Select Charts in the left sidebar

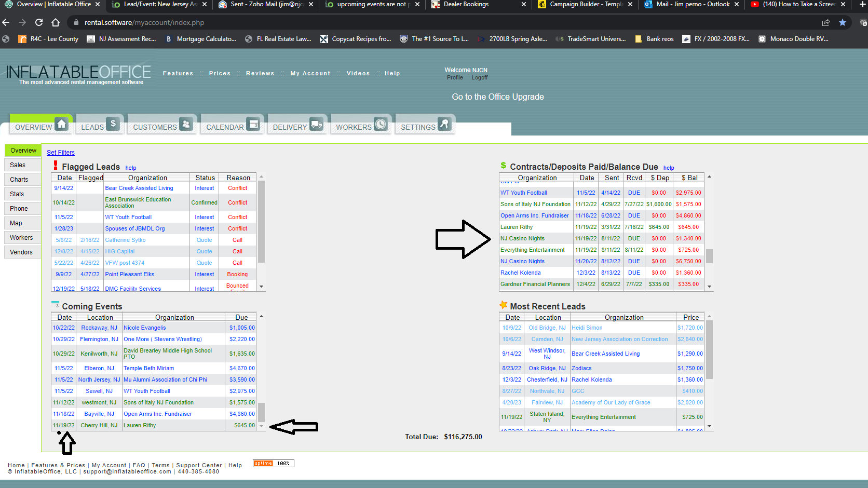pos(19,180)
